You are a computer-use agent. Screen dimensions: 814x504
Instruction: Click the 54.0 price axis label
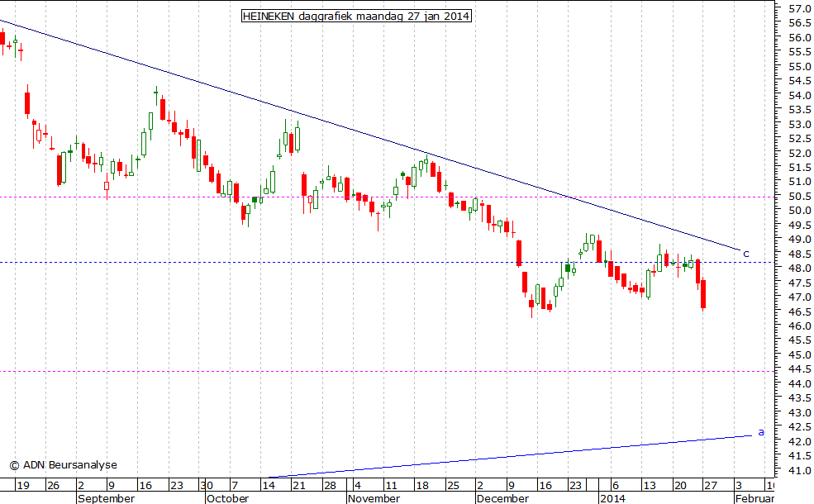tap(800, 96)
